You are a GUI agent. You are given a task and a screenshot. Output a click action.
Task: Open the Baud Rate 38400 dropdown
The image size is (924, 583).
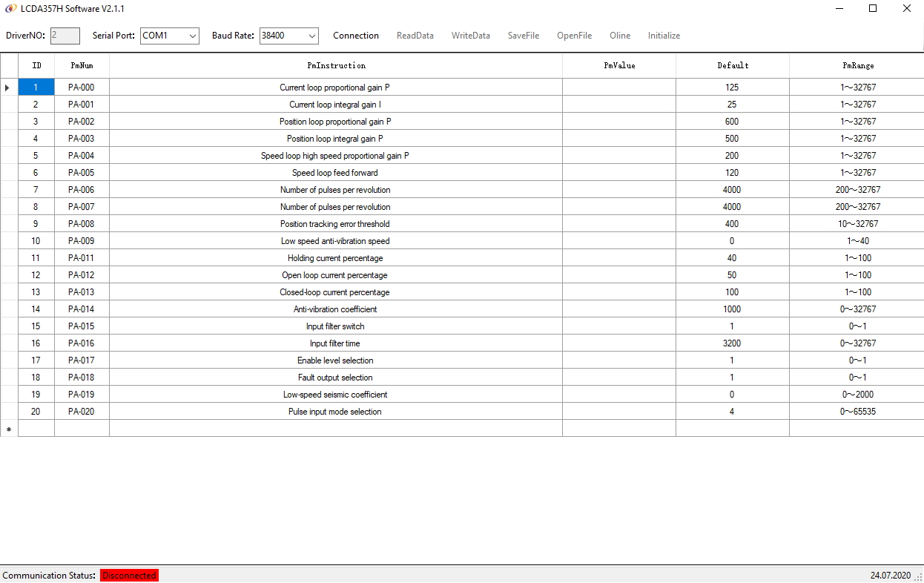tap(289, 36)
